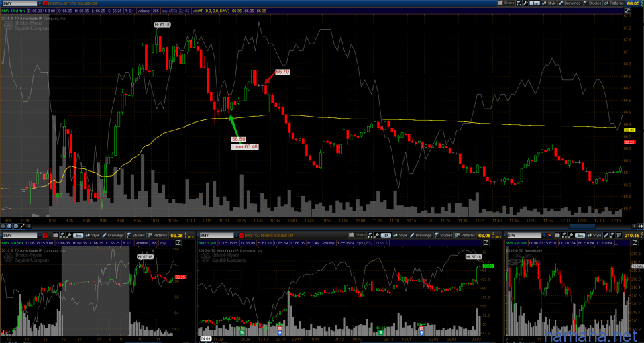Open Drawings menu in main chart toolbar
The width and height of the screenshot is (644, 343).
pos(570,3)
